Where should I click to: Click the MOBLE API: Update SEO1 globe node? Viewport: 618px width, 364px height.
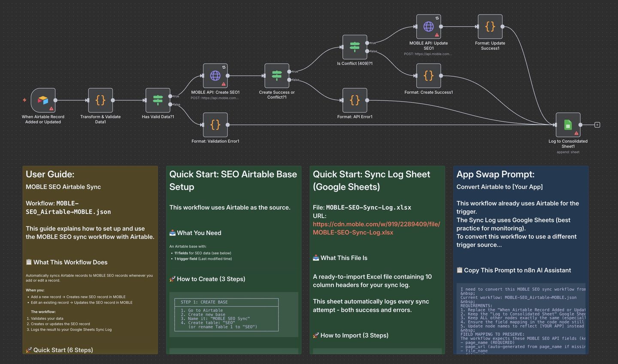coord(428,27)
